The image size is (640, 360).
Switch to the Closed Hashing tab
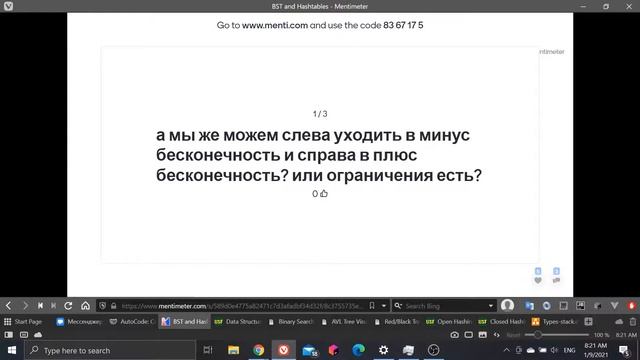click(502, 322)
